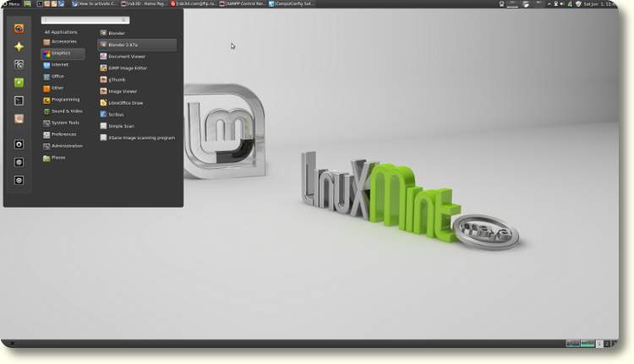Switch to the CompizConfig Settings taskbar window
Screen dimensions: 634x364
click(x=292, y=3)
